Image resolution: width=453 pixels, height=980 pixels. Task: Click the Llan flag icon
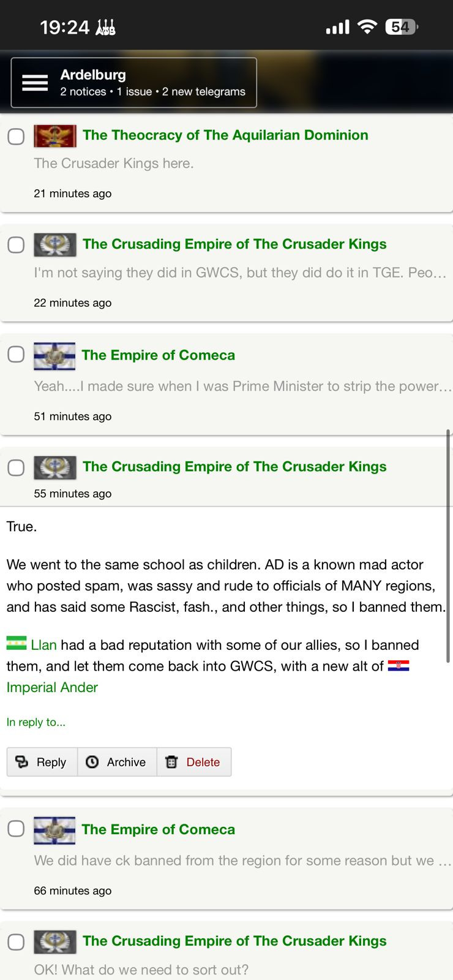(x=17, y=643)
